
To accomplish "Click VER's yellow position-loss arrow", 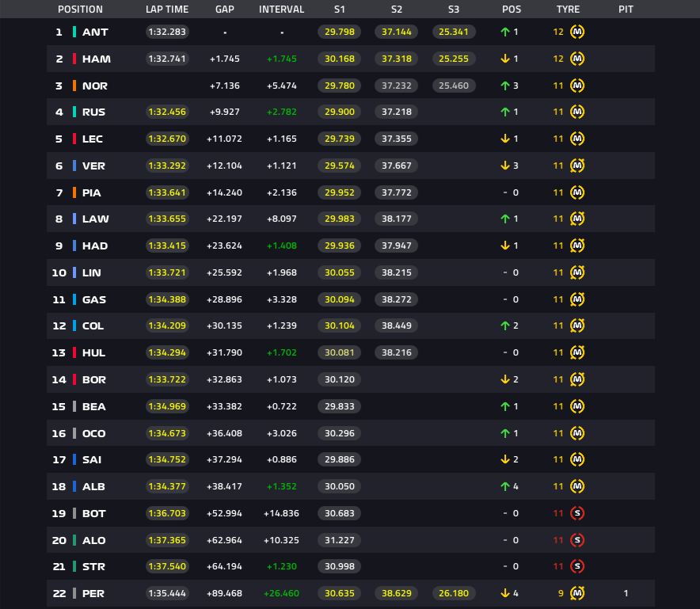I will pyautogui.click(x=505, y=166).
